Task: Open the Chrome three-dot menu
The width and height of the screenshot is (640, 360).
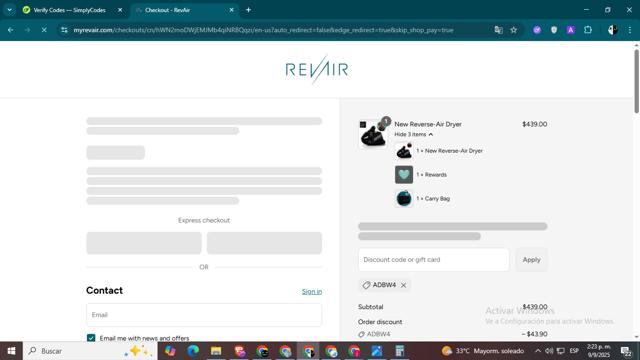Action: (x=630, y=30)
